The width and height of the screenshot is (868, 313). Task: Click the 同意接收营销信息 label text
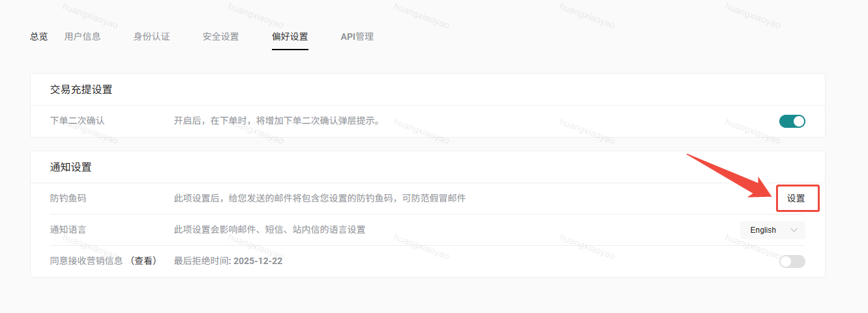click(x=86, y=261)
